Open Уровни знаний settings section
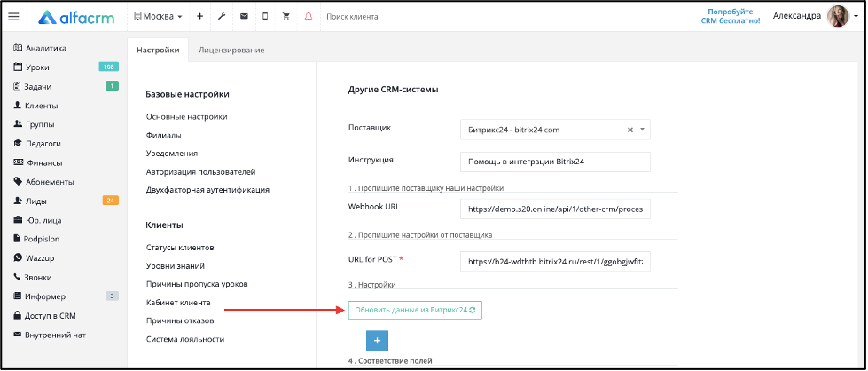Image resolution: width=868 pixels, height=371 pixels. point(175,266)
